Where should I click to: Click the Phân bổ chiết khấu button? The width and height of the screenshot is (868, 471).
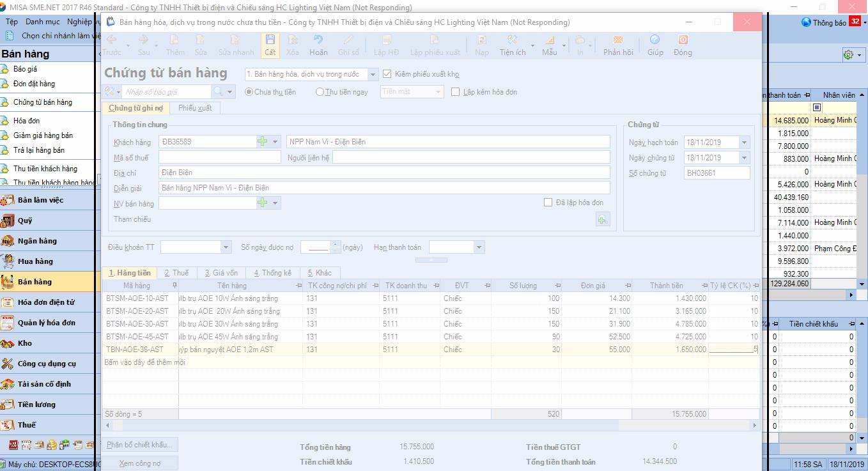(x=139, y=445)
